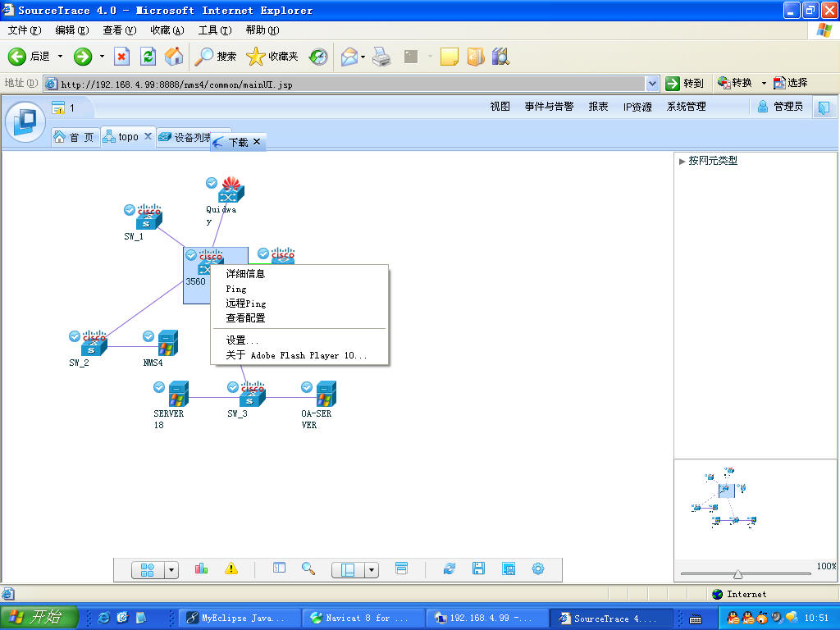Click the IE 搜索 button
The width and height of the screenshot is (840, 630).
[x=216, y=57]
